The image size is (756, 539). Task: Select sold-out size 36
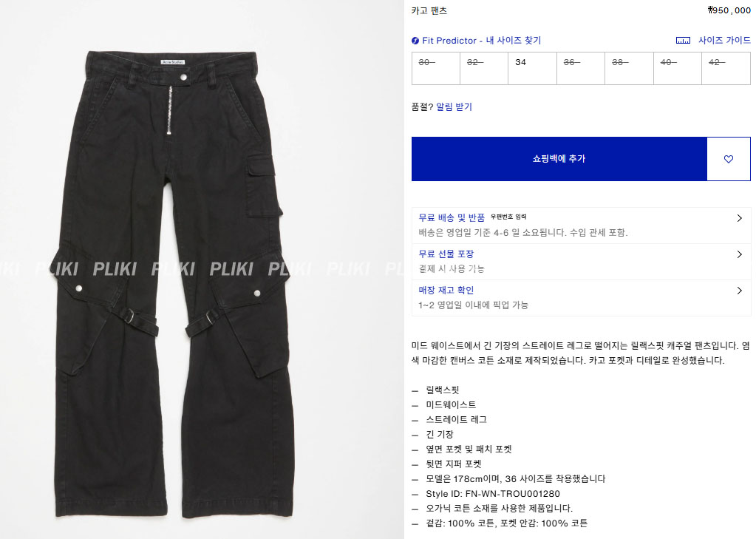point(581,69)
